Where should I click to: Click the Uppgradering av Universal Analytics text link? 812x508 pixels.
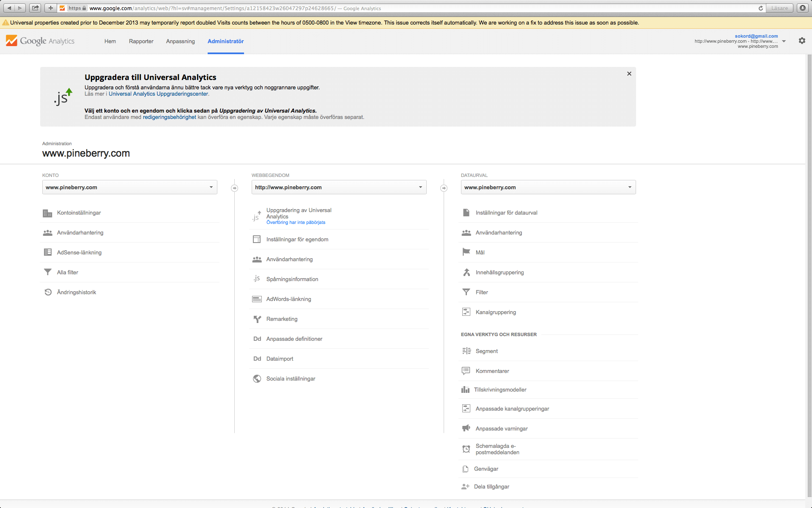(299, 213)
